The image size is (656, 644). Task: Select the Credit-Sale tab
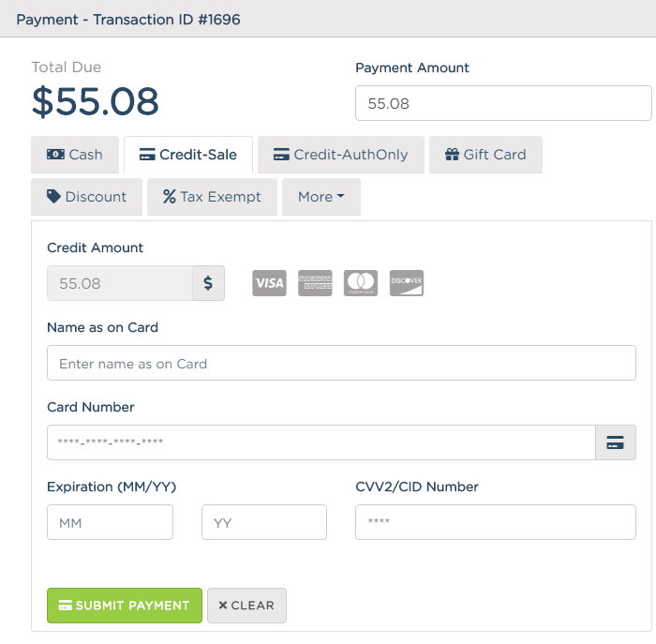point(188,155)
